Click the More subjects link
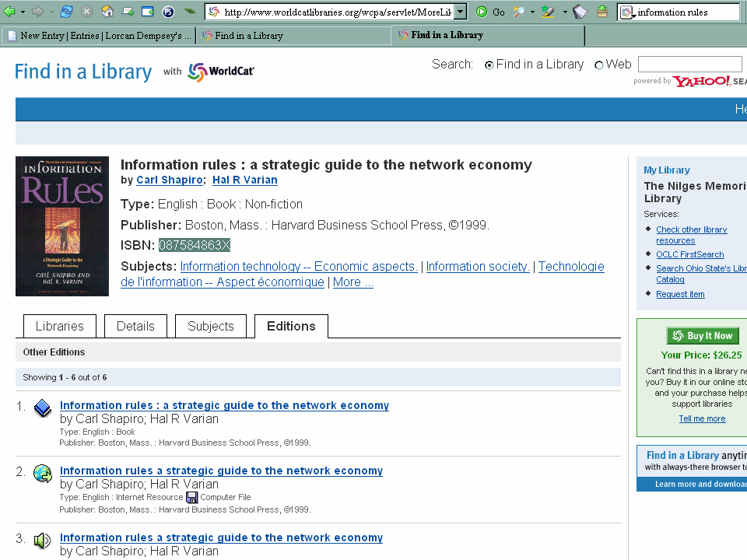The image size is (747, 560). click(353, 282)
